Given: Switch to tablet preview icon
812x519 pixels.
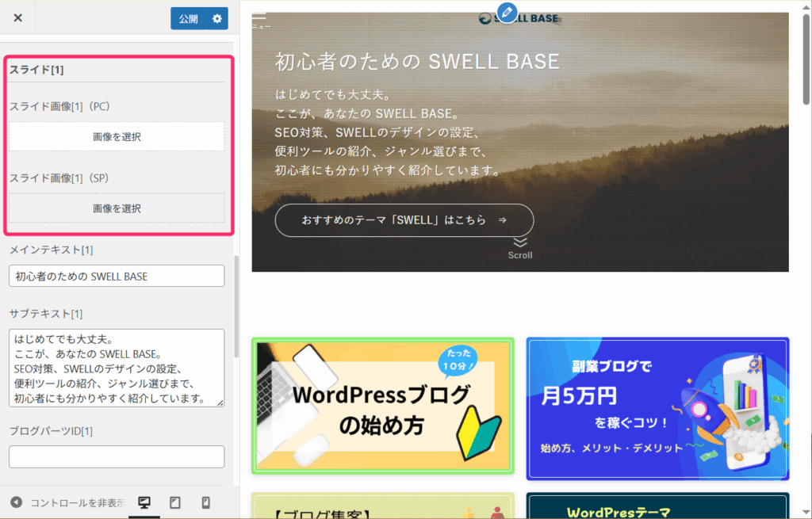Looking at the screenshot, I should coord(175,502).
